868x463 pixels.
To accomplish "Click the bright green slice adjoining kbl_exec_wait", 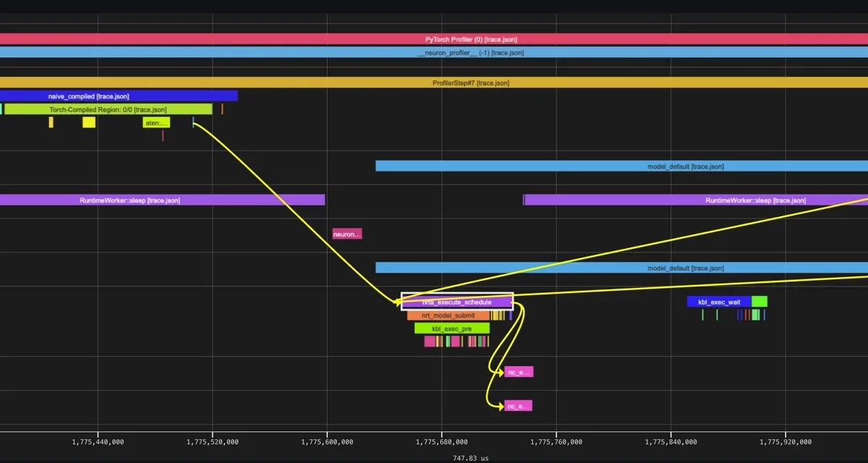I will [759, 302].
